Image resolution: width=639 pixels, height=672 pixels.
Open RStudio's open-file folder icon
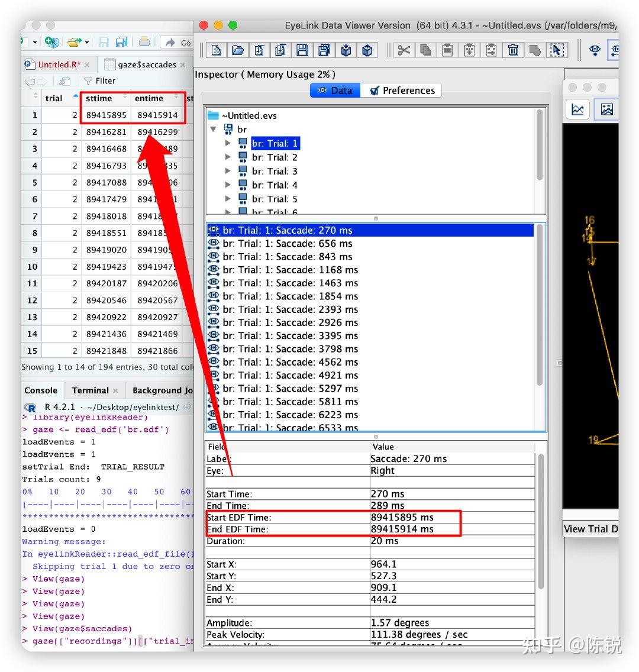click(74, 42)
